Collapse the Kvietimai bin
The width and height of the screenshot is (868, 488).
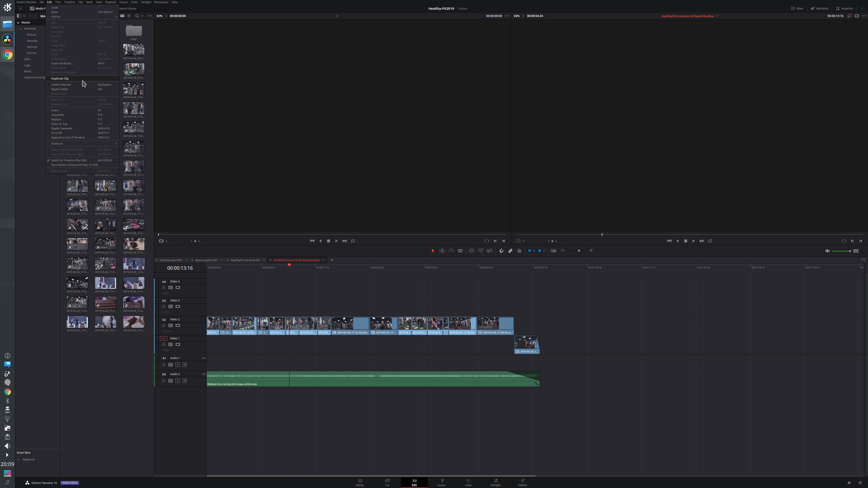[21, 29]
